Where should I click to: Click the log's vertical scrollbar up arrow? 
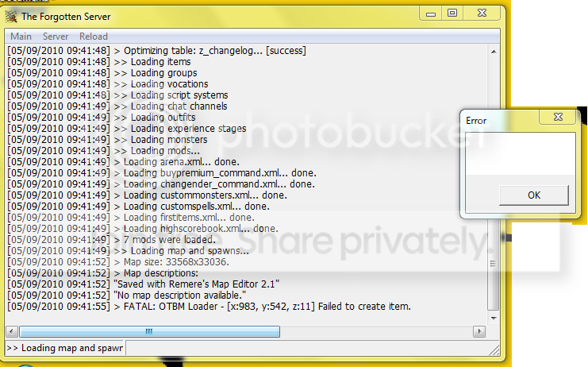point(494,52)
